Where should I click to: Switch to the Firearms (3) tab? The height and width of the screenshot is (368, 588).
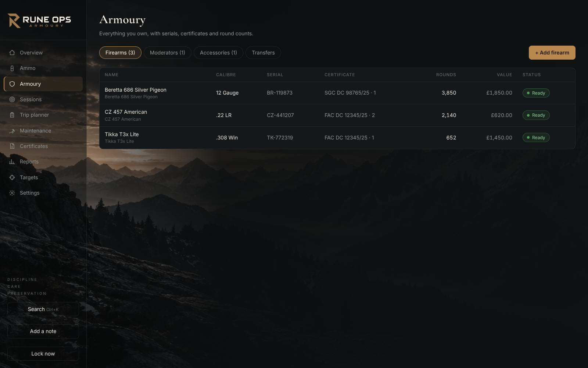120,53
